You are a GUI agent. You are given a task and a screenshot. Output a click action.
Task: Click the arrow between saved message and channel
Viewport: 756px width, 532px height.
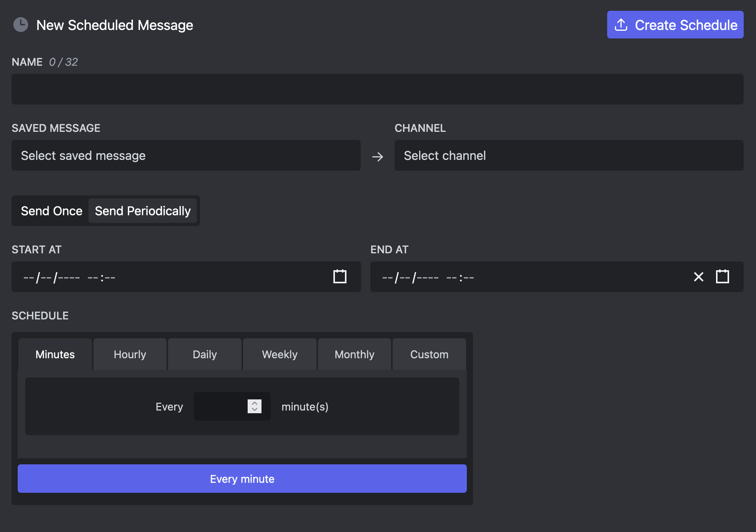[378, 156]
